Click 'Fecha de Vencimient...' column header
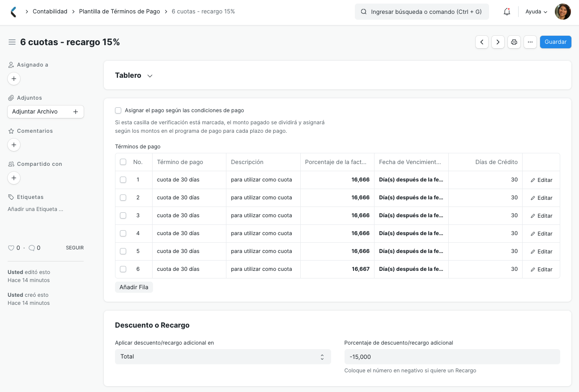579x392 pixels. click(410, 162)
